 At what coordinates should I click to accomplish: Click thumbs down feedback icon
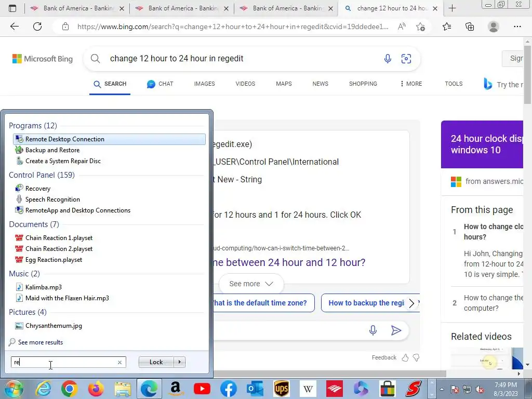416,357
